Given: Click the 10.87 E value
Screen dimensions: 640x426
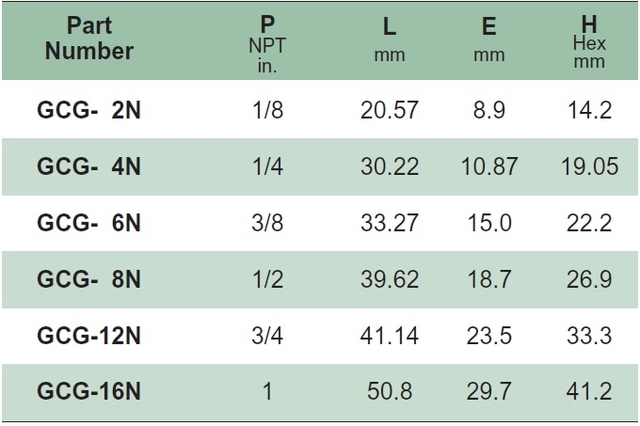Looking at the screenshot, I should click(489, 166).
